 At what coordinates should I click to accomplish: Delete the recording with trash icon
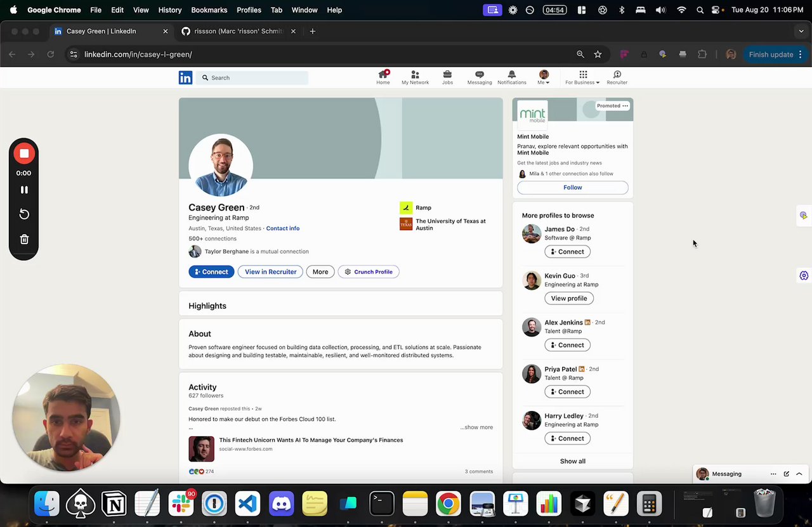[x=24, y=239]
